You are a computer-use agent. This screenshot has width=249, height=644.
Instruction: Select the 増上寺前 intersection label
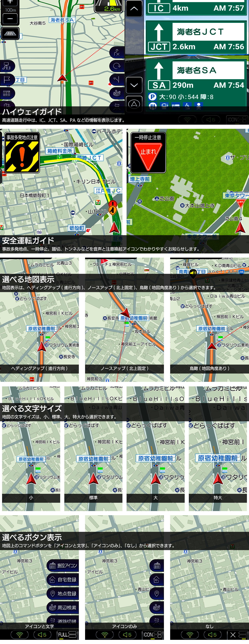(140, 179)
